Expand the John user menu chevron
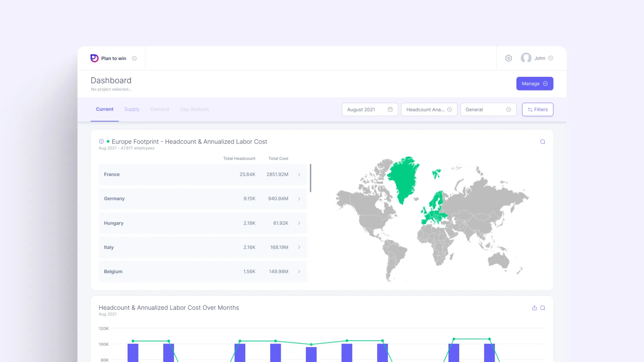 click(x=551, y=58)
